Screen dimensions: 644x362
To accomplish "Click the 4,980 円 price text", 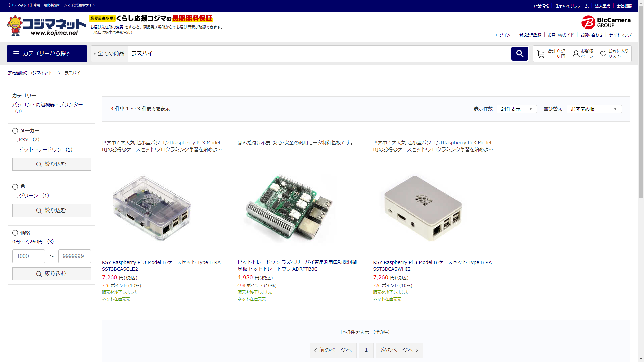I will pyautogui.click(x=255, y=278).
